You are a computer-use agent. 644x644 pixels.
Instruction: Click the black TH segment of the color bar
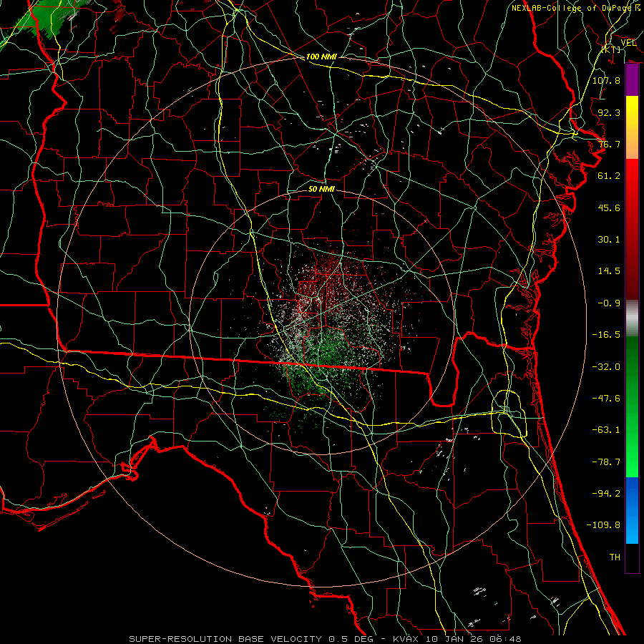click(632, 558)
